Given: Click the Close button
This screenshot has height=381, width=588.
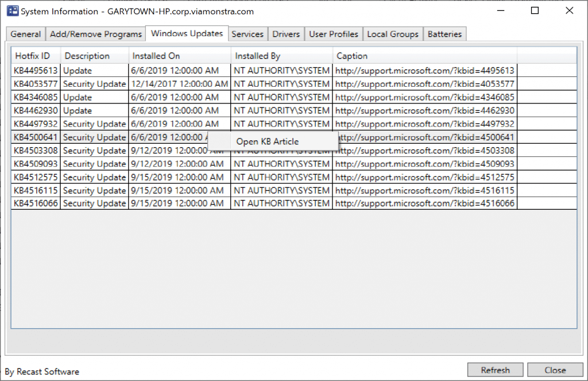Looking at the screenshot, I should (x=555, y=370).
